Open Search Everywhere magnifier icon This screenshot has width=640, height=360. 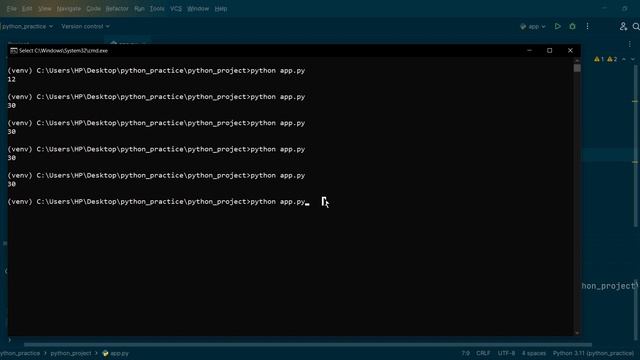coord(636,26)
